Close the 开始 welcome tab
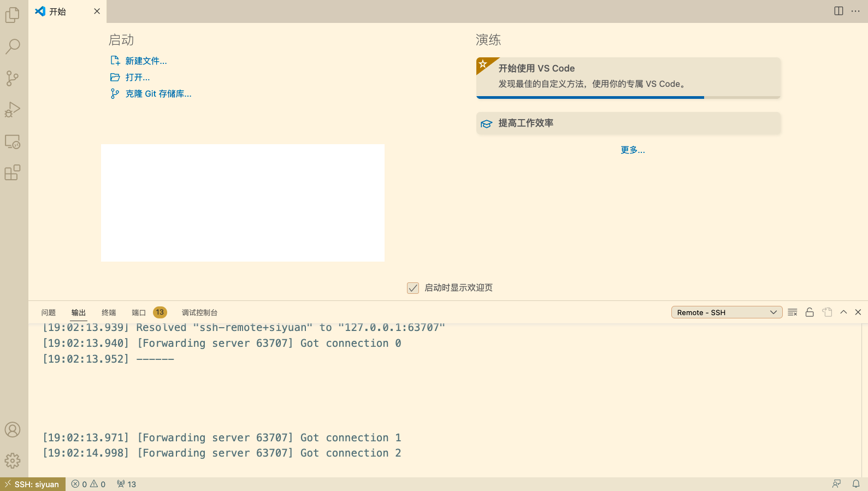Screen dimensions: 868x491 pyautogui.click(x=97, y=11)
